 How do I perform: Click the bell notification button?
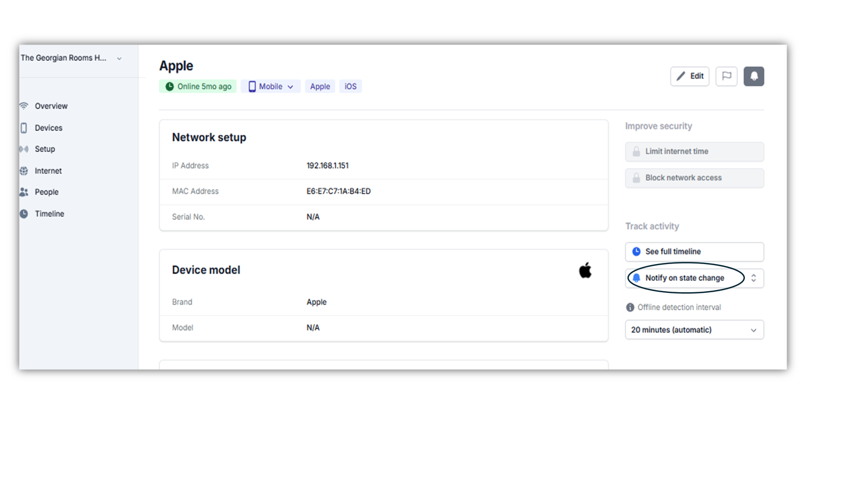click(754, 76)
